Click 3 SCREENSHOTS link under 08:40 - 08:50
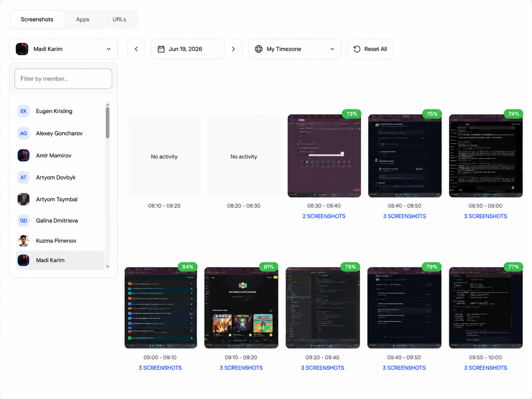532x399 pixels. [405, 216]
